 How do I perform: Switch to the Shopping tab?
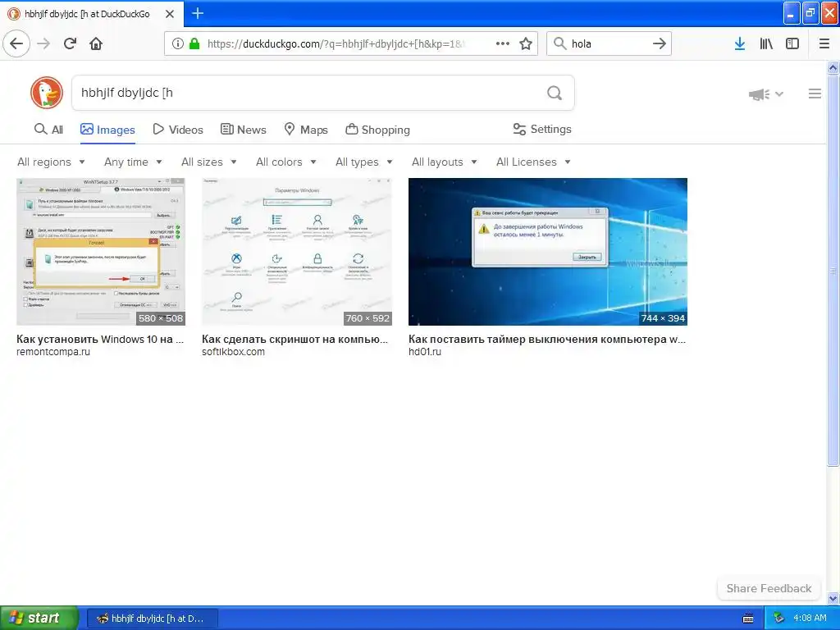pos(377,130)
